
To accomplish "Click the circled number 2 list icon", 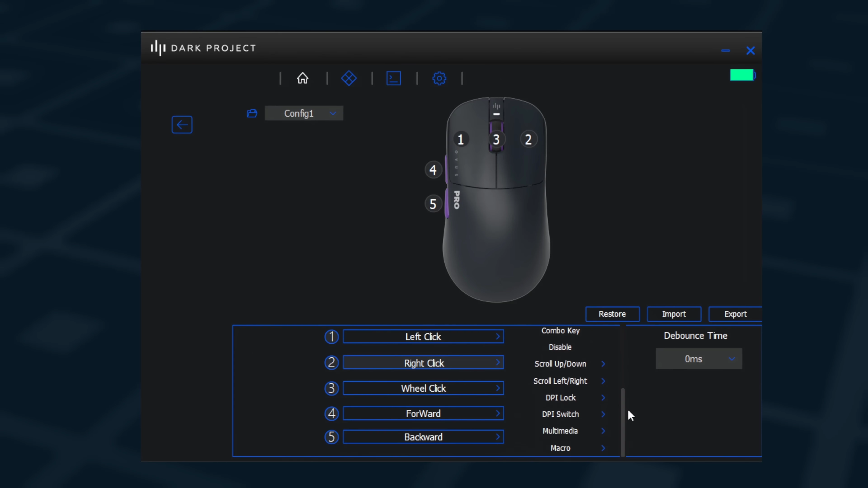I will [332, 363].
